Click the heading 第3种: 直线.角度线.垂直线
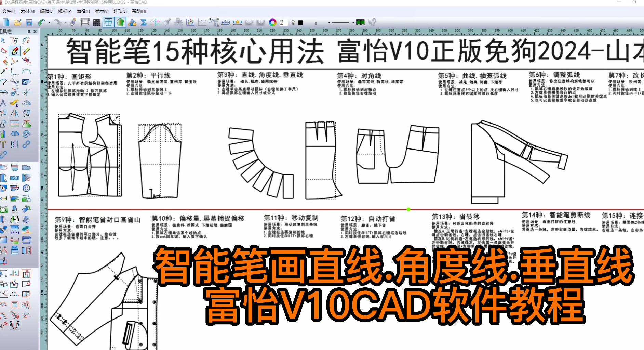This screenshot has height=350, width=644. (x=260, y=75)
